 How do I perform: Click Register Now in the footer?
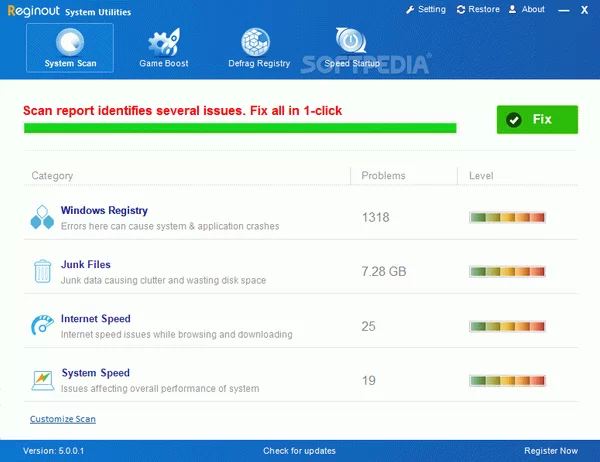coord(551,451)
